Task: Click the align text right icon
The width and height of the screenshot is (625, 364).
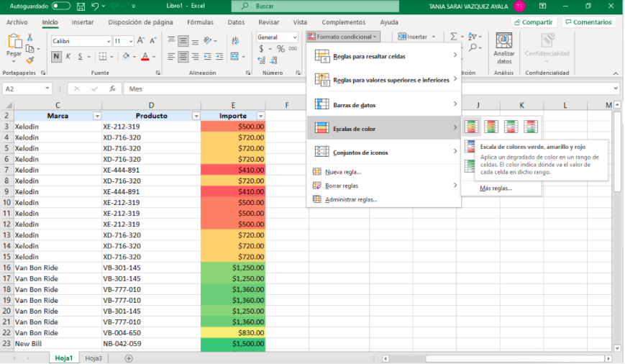Action: (195, 57)
